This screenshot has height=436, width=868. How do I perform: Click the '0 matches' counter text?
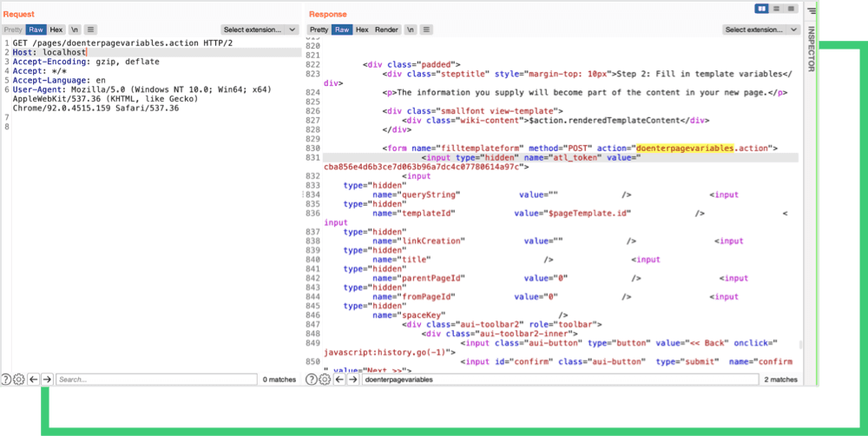pos(279,380)
